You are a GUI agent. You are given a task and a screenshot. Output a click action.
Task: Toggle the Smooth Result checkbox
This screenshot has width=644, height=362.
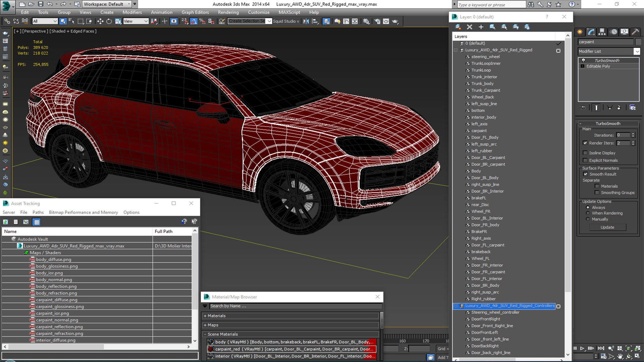click(x=585, y=174)
